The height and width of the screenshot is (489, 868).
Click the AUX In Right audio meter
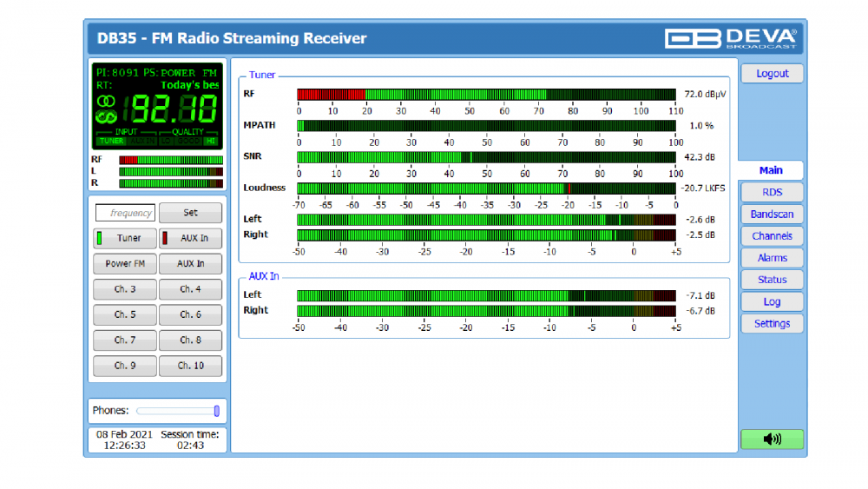point(486,311)
